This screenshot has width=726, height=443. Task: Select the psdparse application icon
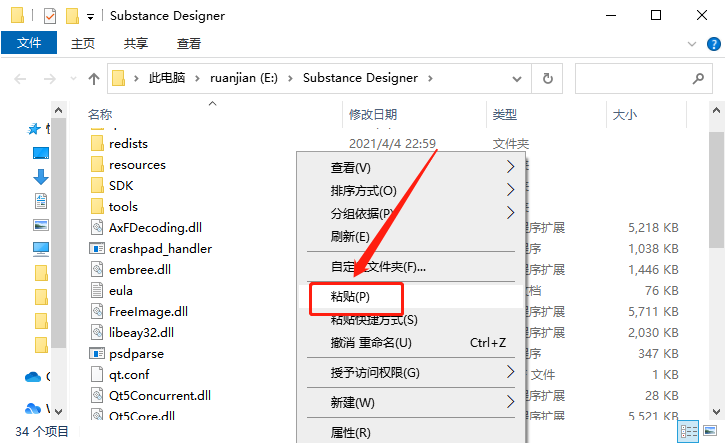(97, 354)
